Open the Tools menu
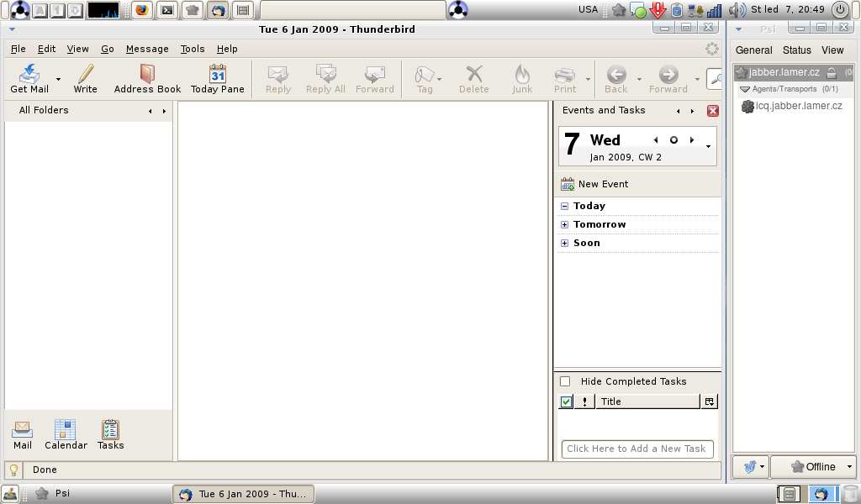Screen dimensions: 861x504 click(193, 49)
